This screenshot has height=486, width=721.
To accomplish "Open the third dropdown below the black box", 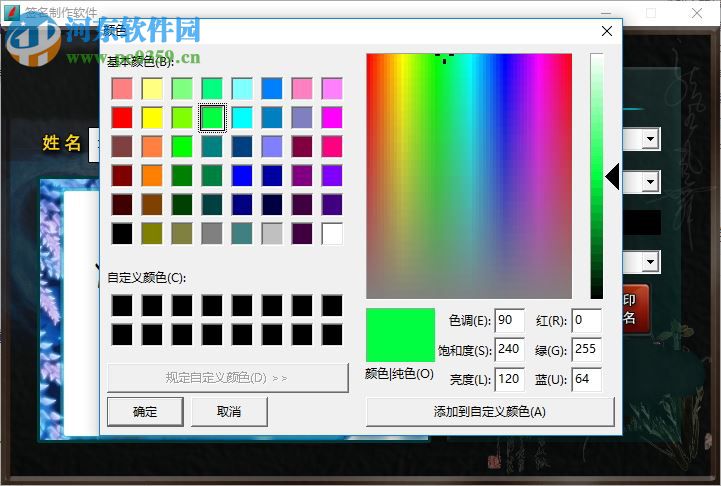I will (651, 262).
